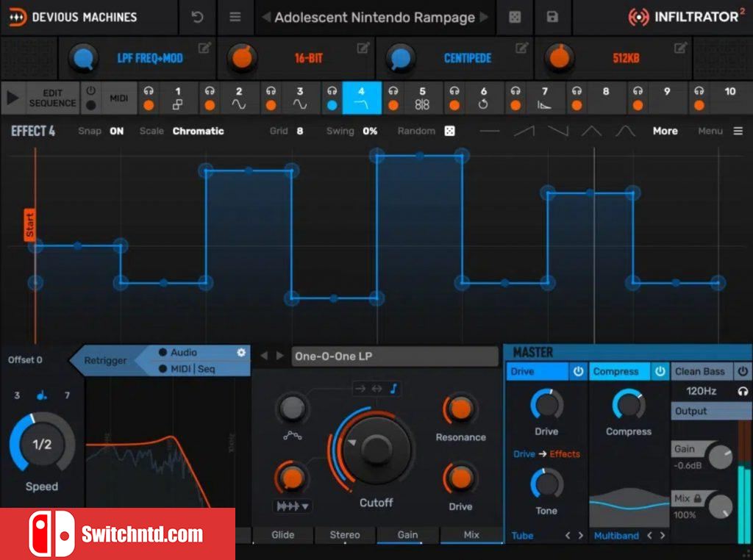Open the waveform dropdown below orange knob
This screenshot has height=560, width=753.
coord(291,506)
